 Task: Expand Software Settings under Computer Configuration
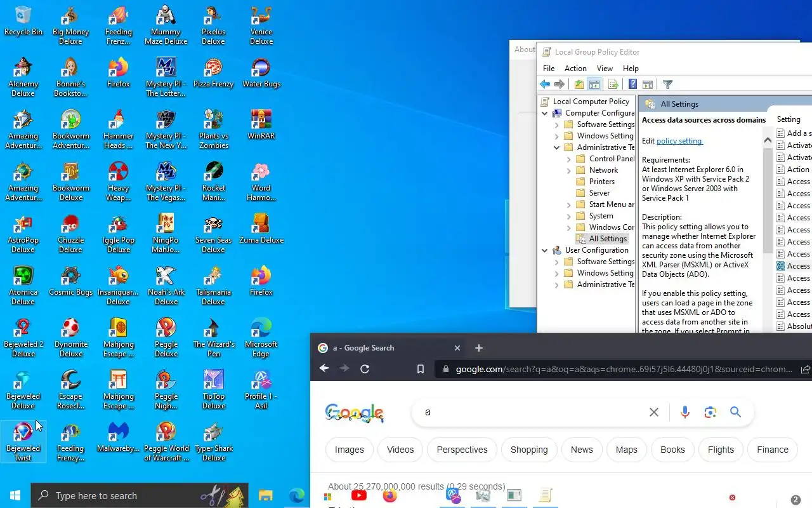pos(556,124)
